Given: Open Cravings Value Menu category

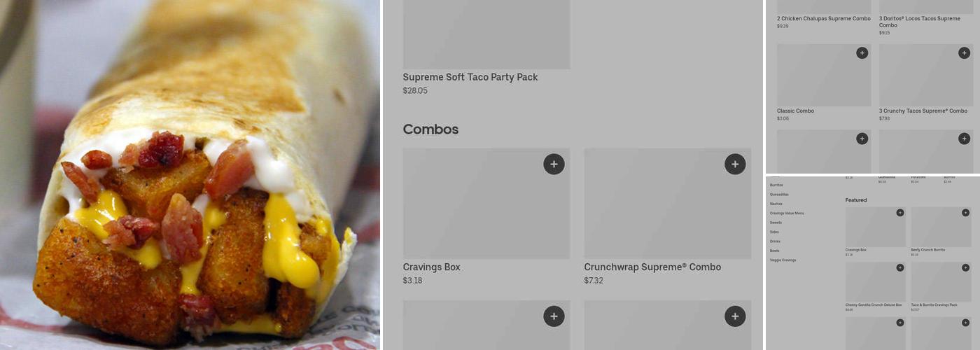Looking at the screenshot, I should coord(787,213).
